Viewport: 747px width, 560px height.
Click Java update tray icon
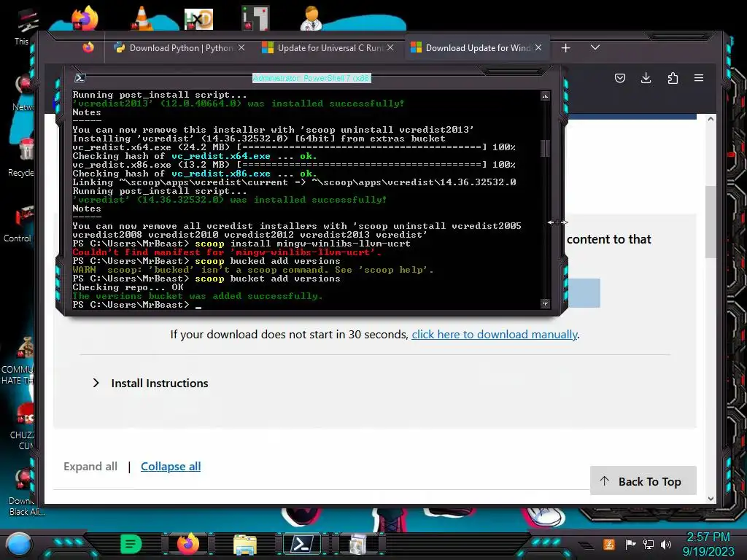(609, 544)
